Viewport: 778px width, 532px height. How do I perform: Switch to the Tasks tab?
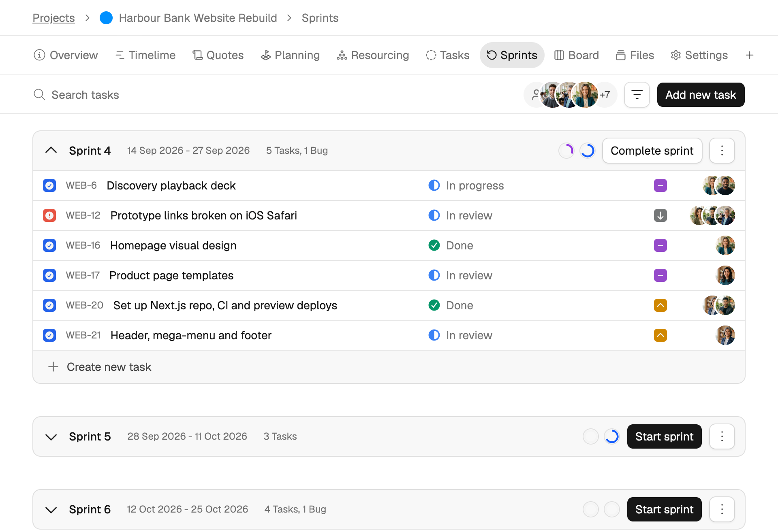tap(448, 55)
